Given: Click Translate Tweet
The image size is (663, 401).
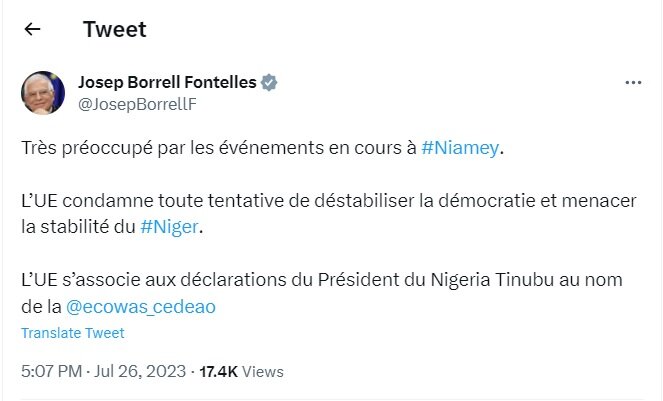Looking at the screenshot, I should coord(73,333).
